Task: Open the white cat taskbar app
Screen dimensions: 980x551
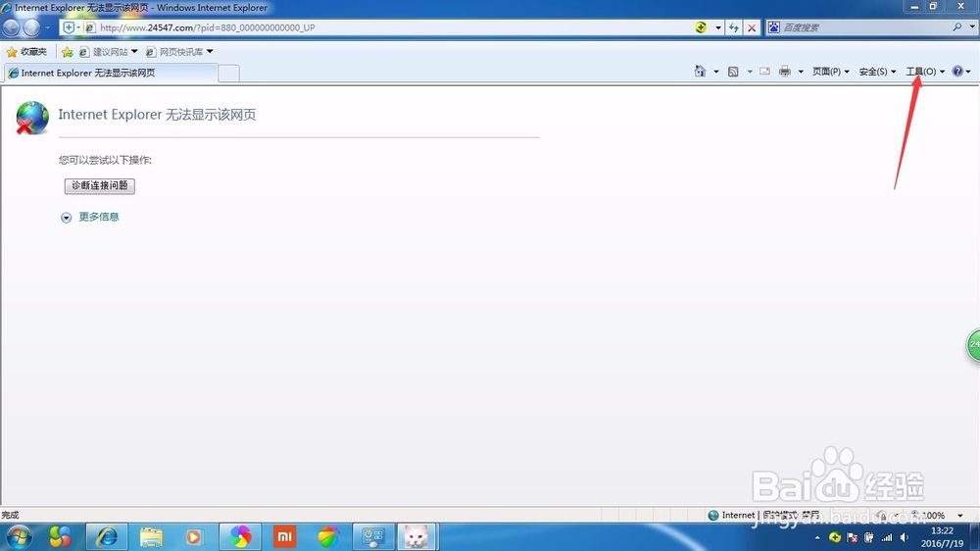Action: pos(416,537)
